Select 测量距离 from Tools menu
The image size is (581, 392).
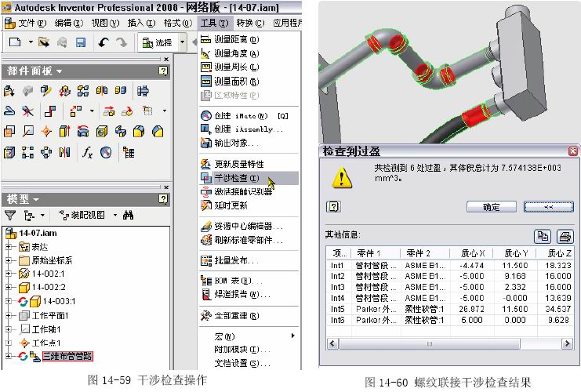coord(249,39)
